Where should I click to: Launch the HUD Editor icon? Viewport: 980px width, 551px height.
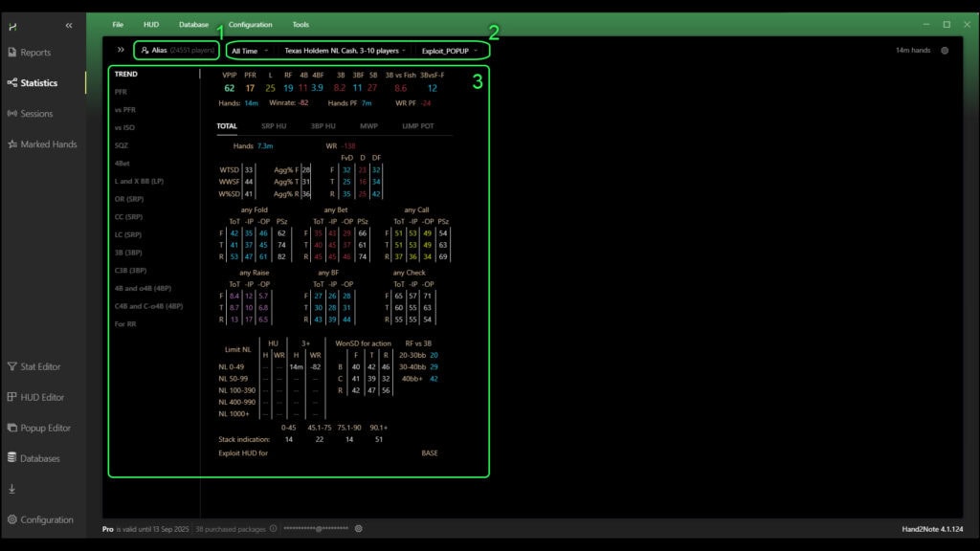[x=11, y=397]
